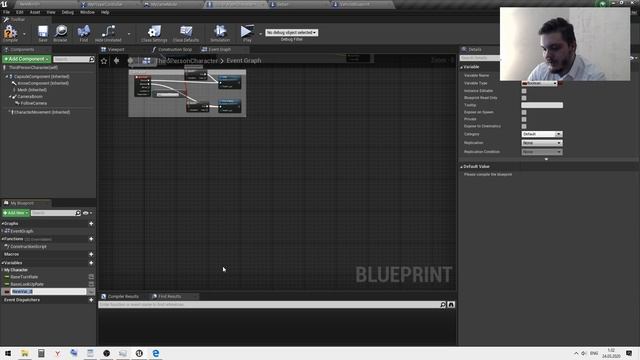Screen dimensions: 640x360
Task: Toggle BaseLookUpRate editable eye icon
Action: coord(91,284)
